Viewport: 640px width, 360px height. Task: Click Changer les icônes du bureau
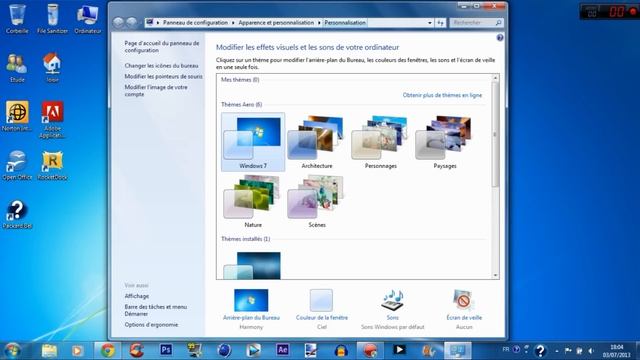161,66
